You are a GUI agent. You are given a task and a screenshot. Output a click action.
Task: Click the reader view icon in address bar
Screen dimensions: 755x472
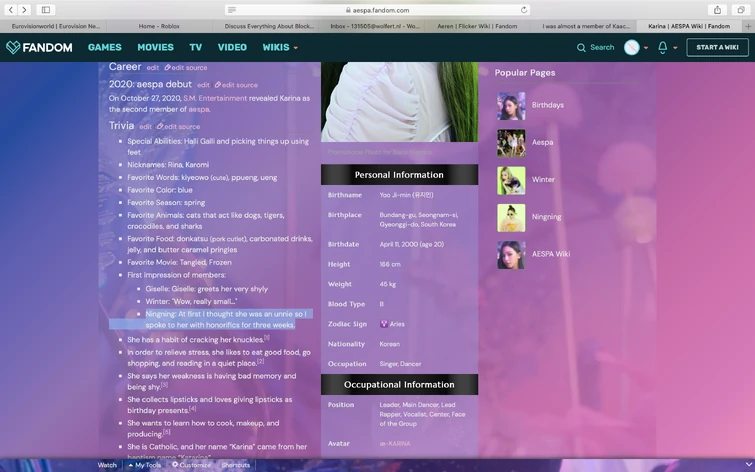coord(232,10)
